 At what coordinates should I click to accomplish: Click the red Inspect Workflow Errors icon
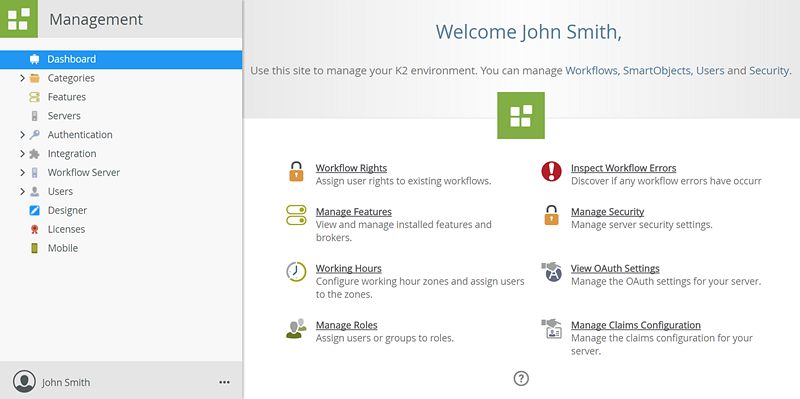(551, 171)
